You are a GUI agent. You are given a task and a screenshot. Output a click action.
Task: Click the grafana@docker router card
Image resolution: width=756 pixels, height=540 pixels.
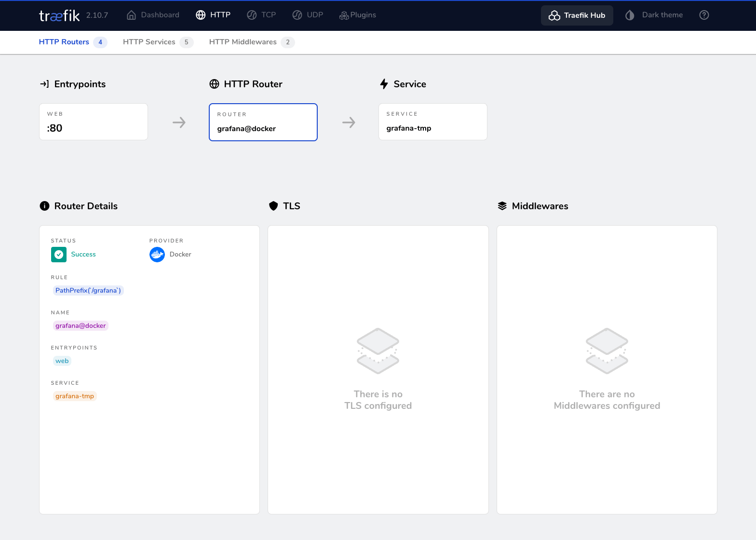(x=263, y=122)
